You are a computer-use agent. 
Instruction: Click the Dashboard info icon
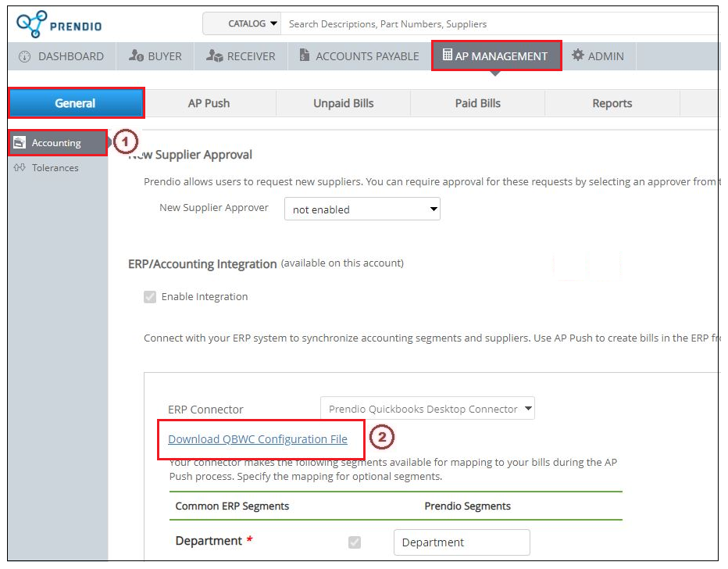tap(24, 55)
